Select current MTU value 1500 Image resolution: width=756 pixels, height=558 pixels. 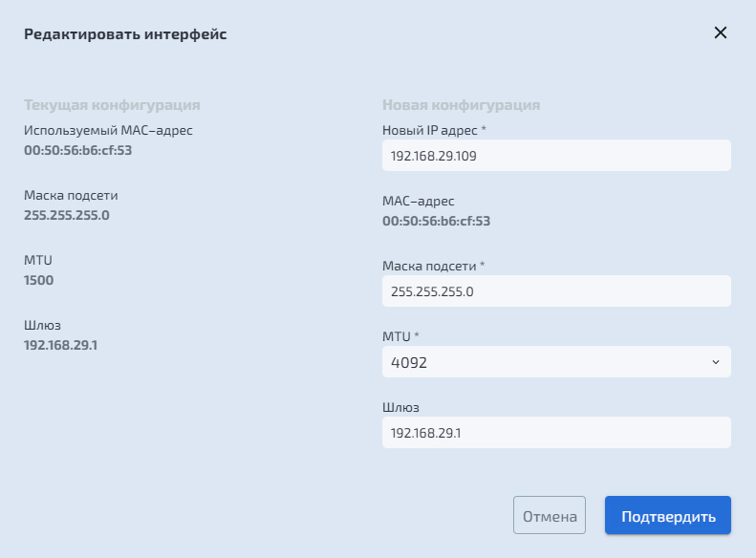coord(38,280)
